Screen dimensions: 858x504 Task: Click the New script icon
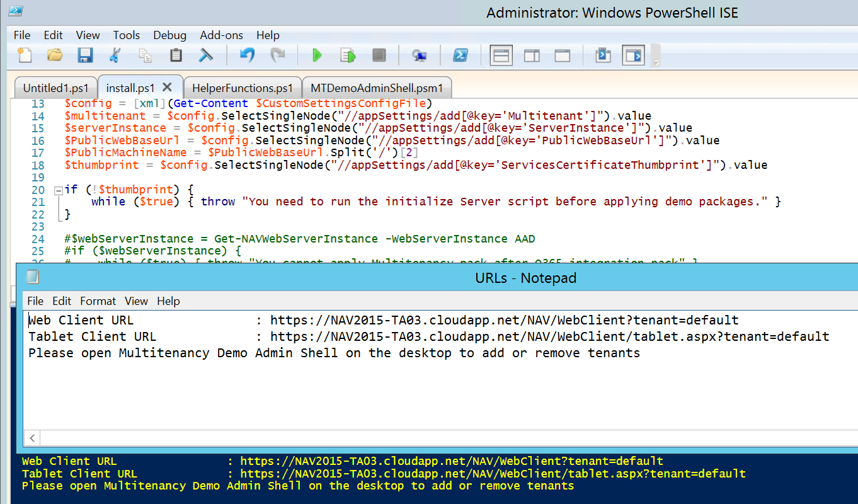(x=24, y=55)
